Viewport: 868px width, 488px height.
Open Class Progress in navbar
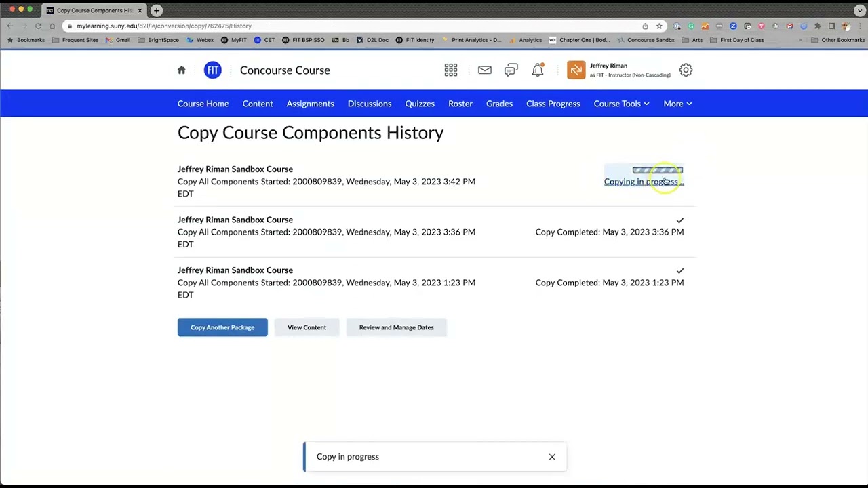pyautogui.click(x=553, y=104)
